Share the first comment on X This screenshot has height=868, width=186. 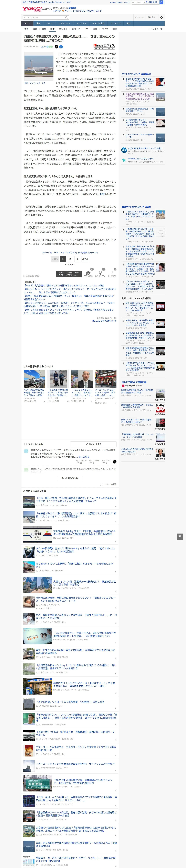pyautogui.click(x=114, y=462)
